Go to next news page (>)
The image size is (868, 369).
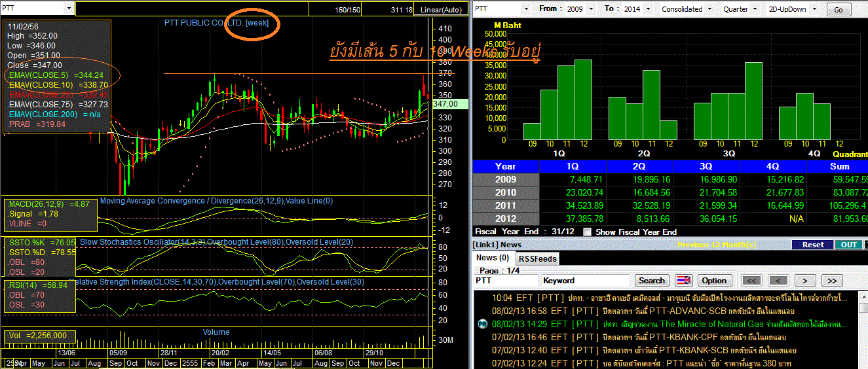(804, 280)
